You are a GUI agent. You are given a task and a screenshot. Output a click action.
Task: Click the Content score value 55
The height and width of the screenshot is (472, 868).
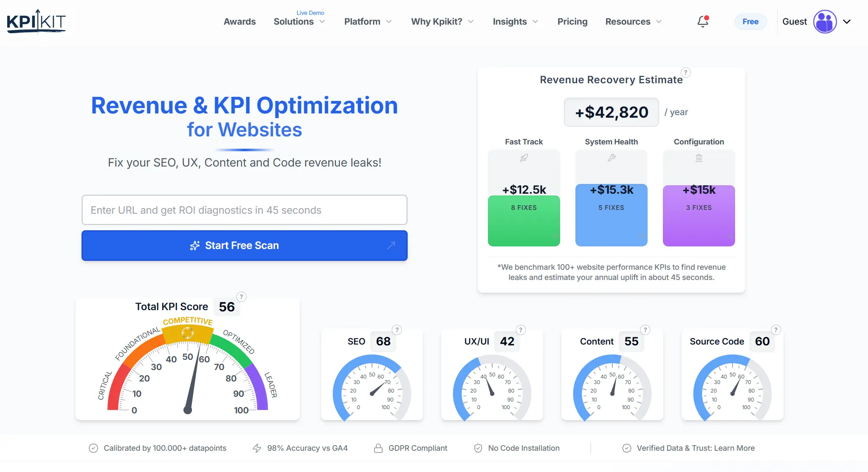click(631, 342)
